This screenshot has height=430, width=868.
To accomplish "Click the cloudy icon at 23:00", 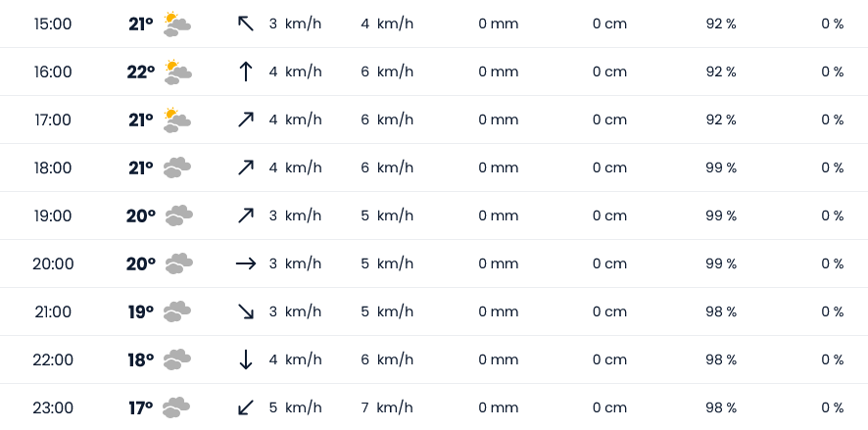I will 176,407.
